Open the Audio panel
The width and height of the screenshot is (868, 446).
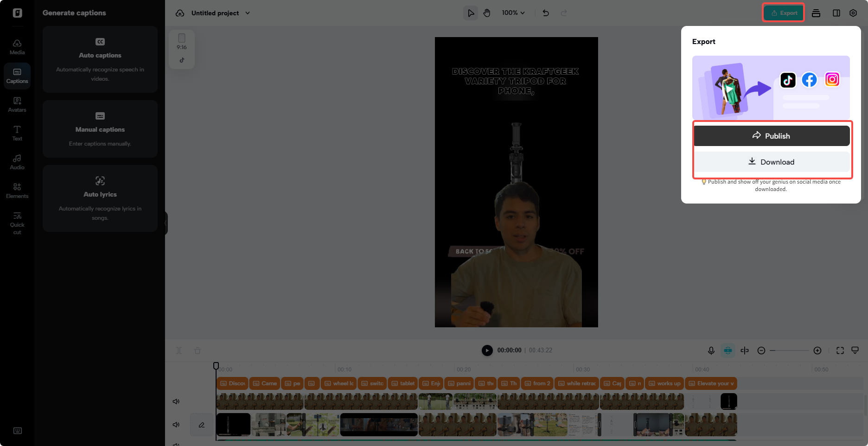tap(17, 162)
